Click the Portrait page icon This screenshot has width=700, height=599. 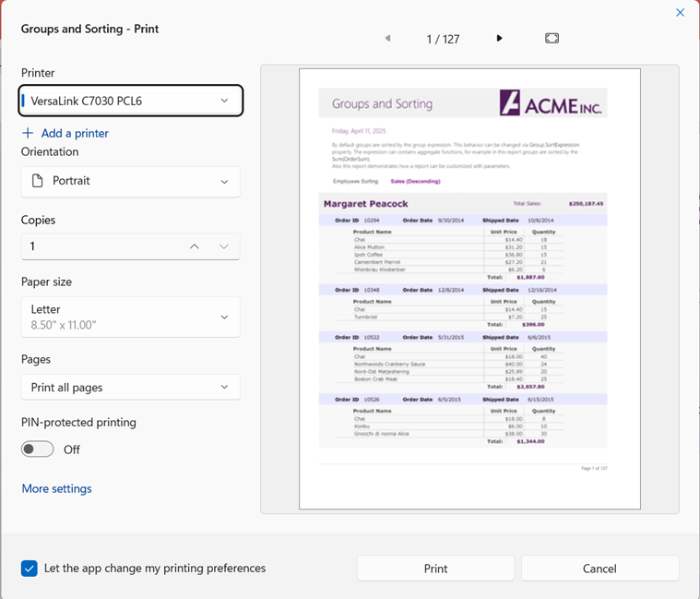[37, 181]
